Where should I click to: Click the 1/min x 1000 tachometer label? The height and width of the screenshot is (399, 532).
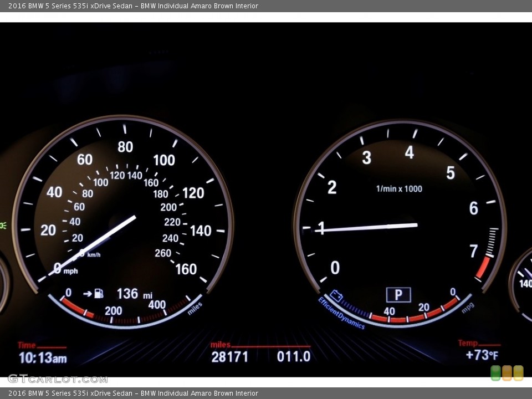point(399,189)
